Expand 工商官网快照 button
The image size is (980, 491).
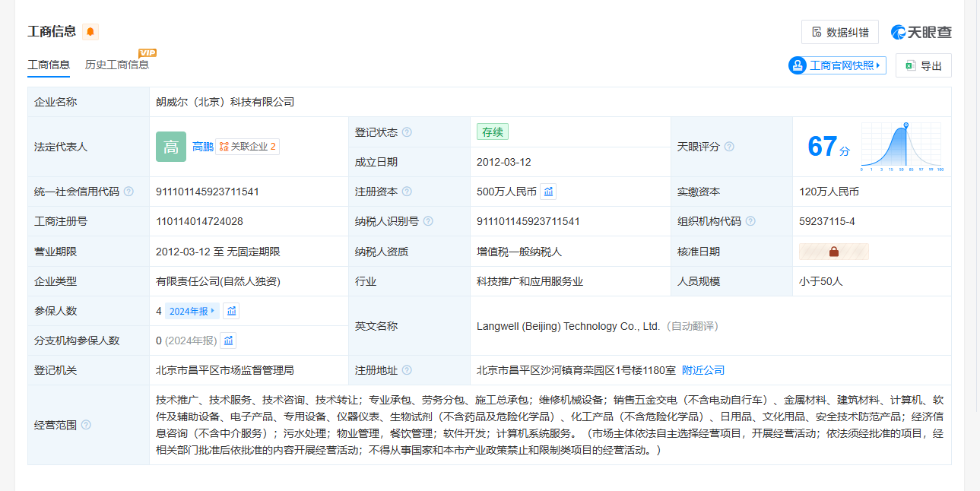point(837,65)
